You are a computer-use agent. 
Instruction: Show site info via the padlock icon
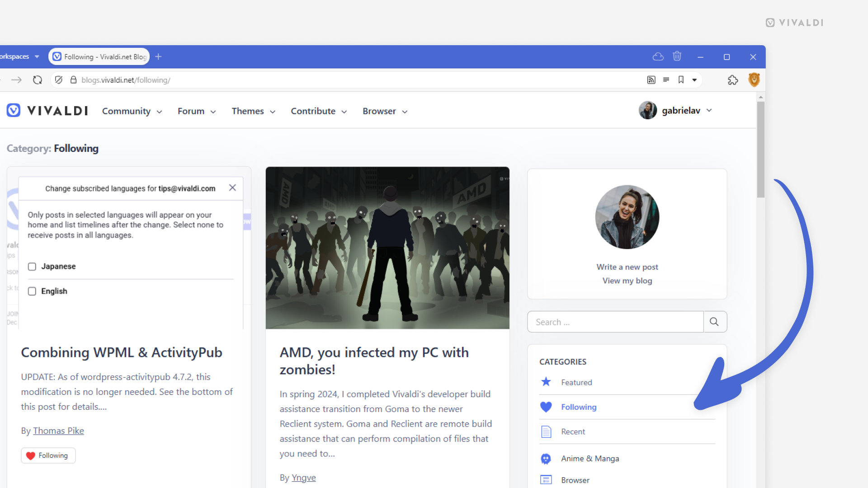[x=73, y=80]
